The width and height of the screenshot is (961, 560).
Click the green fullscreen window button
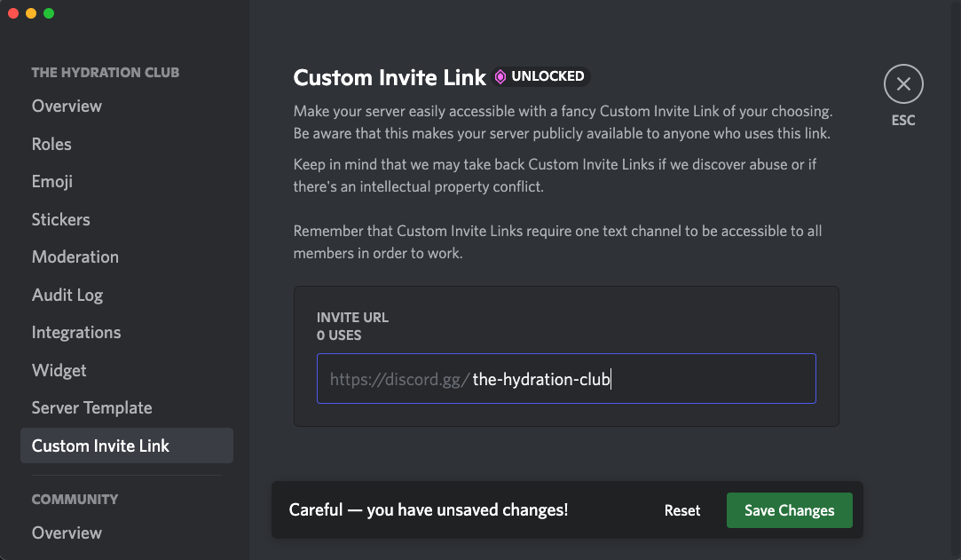(49, 13)
